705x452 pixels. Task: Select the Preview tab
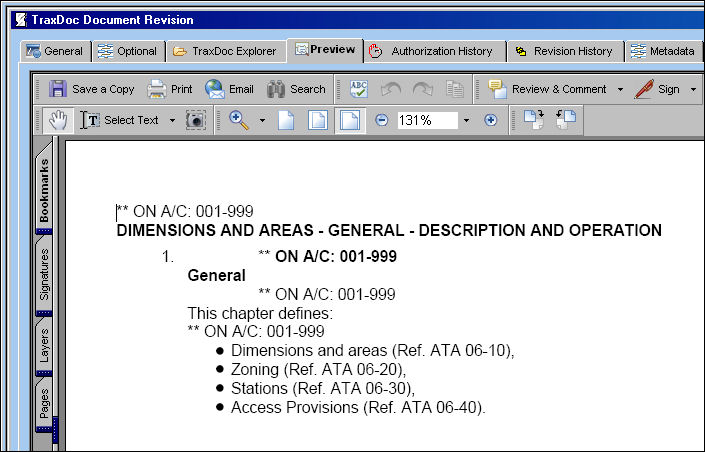[x=325, y=49]
